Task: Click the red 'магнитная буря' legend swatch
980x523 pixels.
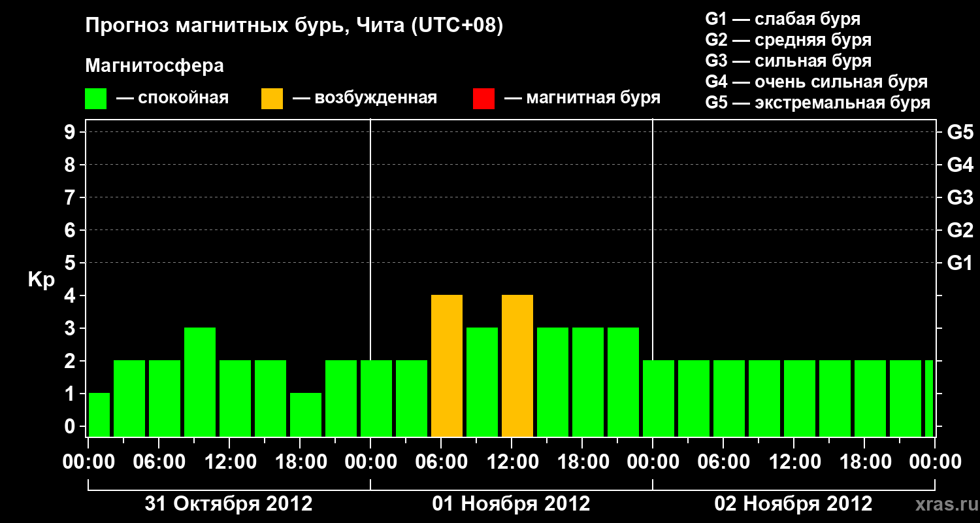Action: coord(483,99)
